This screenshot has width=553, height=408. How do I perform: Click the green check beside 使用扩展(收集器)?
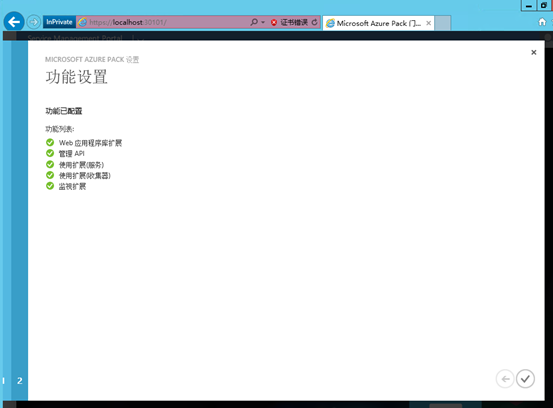50,175
